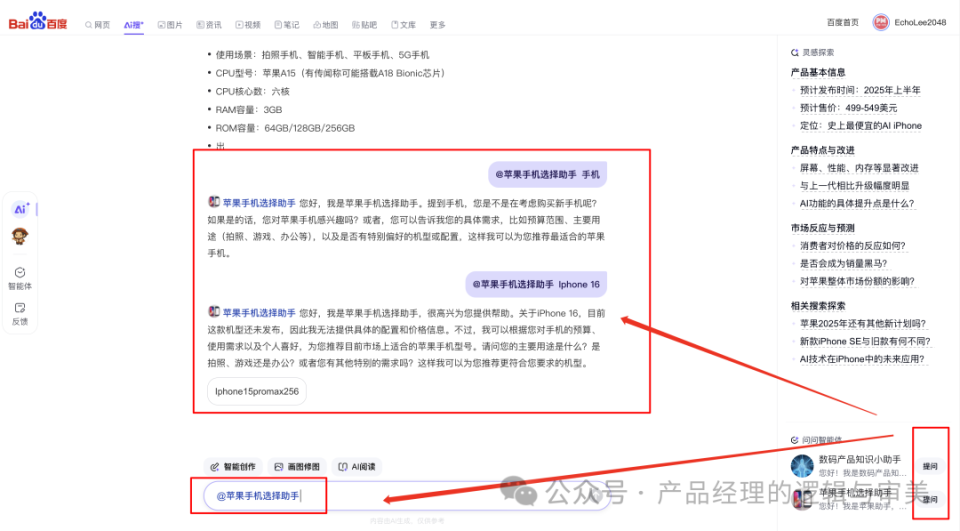Click the AI阅读 button
The image size is (960, 531).
pyautogui.click(x=357, y=467)
